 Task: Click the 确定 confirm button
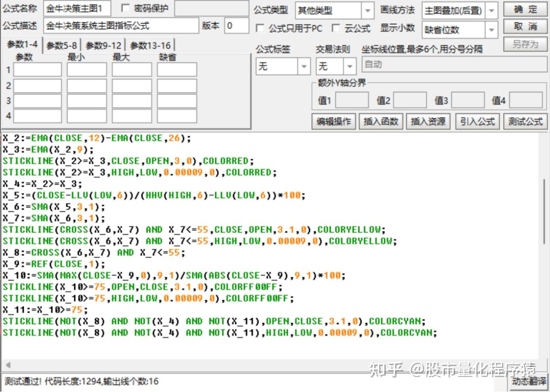(525, 9)
